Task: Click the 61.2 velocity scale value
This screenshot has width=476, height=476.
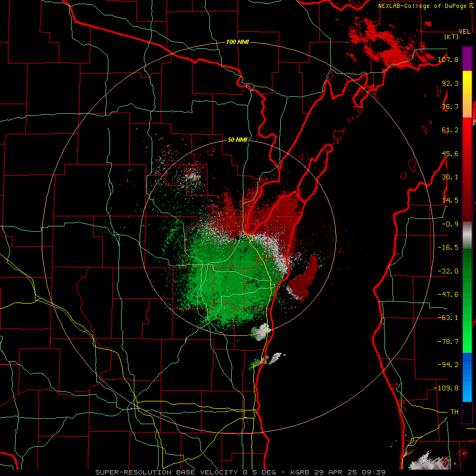Action: 450,130
